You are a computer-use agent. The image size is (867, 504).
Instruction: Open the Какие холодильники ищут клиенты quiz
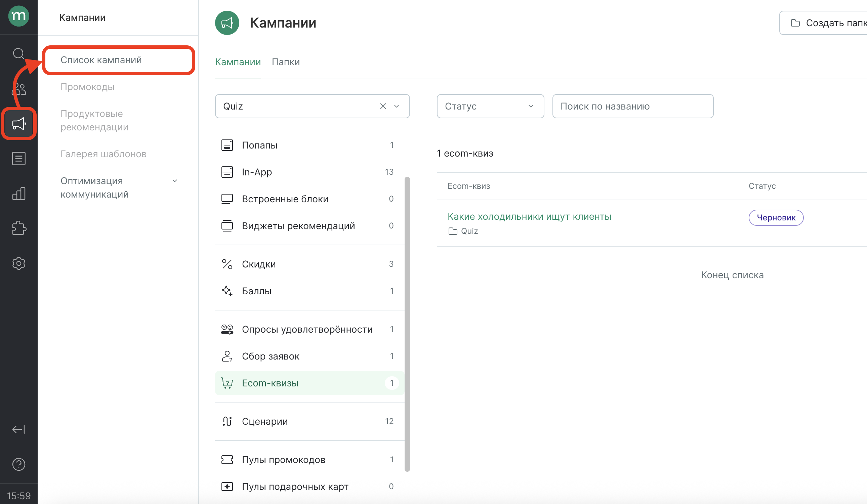click(529, 217)
